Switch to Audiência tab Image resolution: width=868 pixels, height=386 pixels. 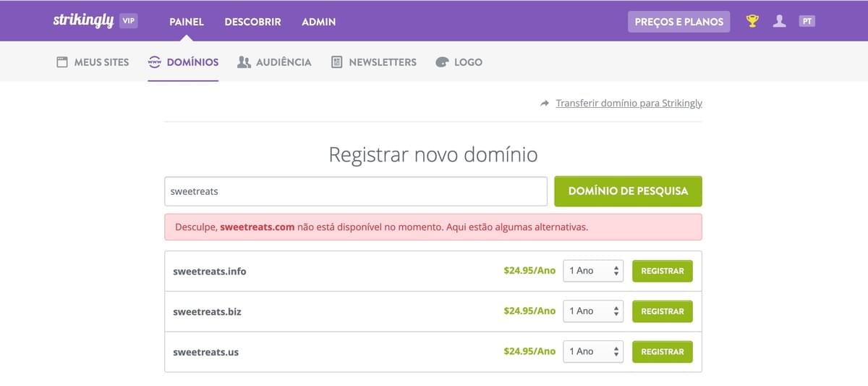274,62
